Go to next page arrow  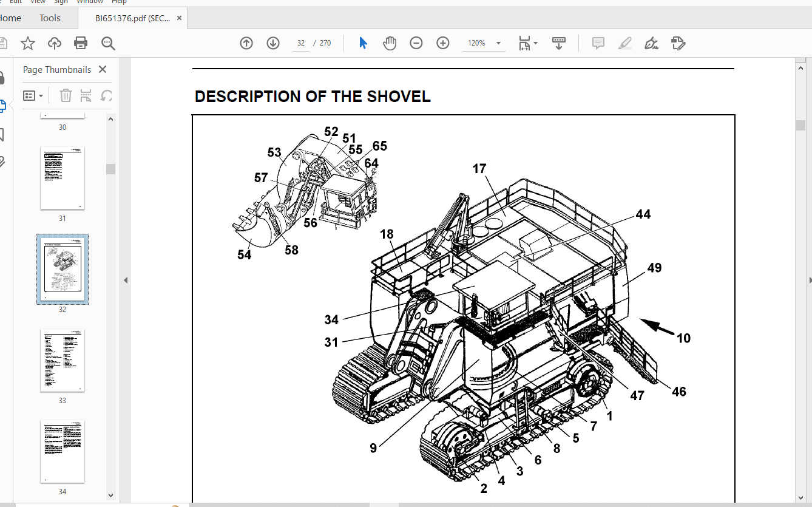(x=273, y=43)
